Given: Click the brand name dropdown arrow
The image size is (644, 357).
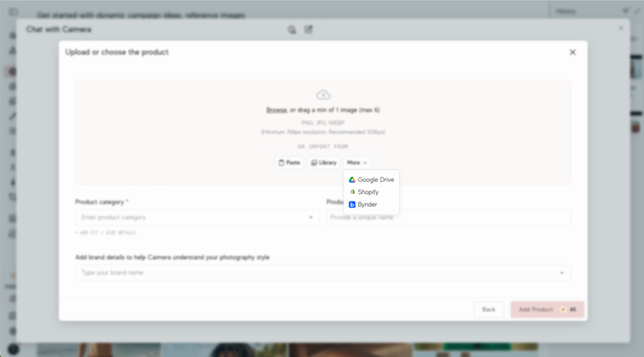Looking at the screenshot, I should (562, 273).
